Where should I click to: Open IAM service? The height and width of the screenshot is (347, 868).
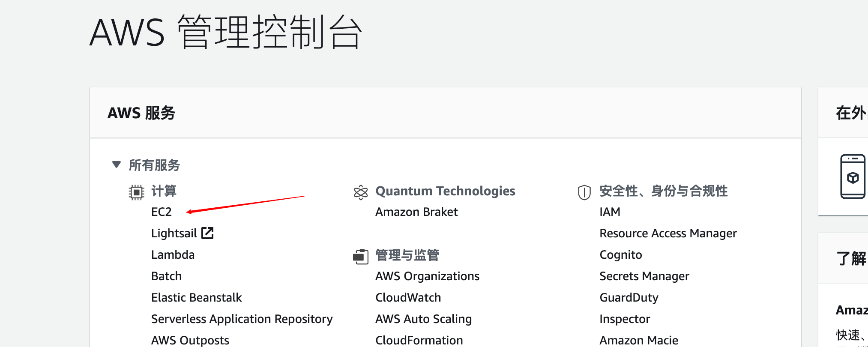pyautogui.click(x=610, y=212)
